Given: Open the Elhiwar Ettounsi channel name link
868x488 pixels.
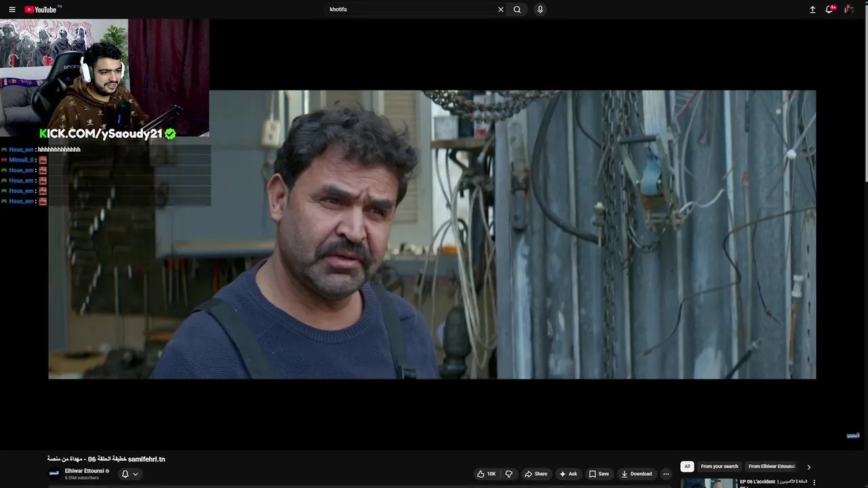Looking at the screenshot, I should click(x=84, y=471).
